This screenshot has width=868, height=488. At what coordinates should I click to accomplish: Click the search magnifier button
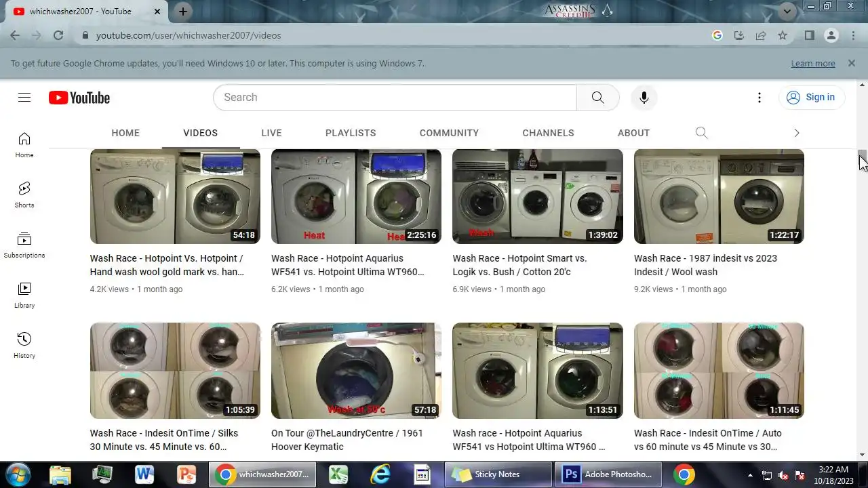[597, 98]
